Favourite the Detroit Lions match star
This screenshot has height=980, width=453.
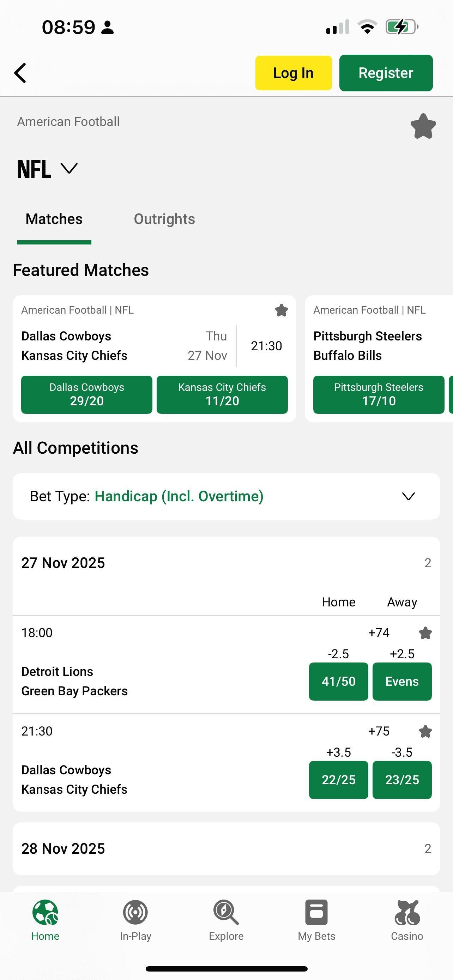pyautogui.click(x=425, y=633)
